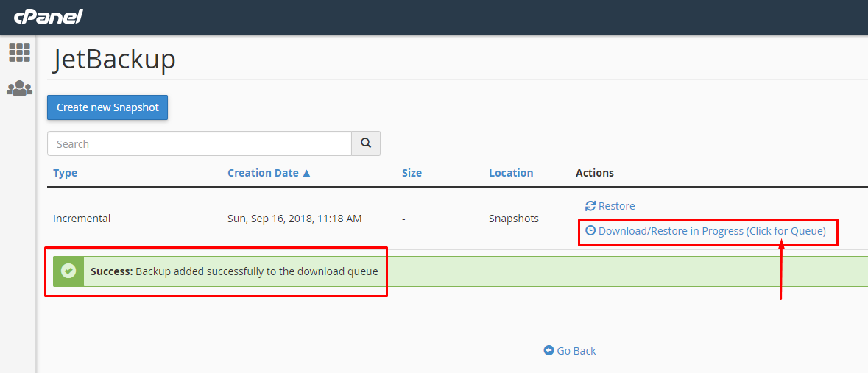868x373 pixels.
Task: Click the clock icon beside Download/Restore in Progress
Action: pos(590,231)
